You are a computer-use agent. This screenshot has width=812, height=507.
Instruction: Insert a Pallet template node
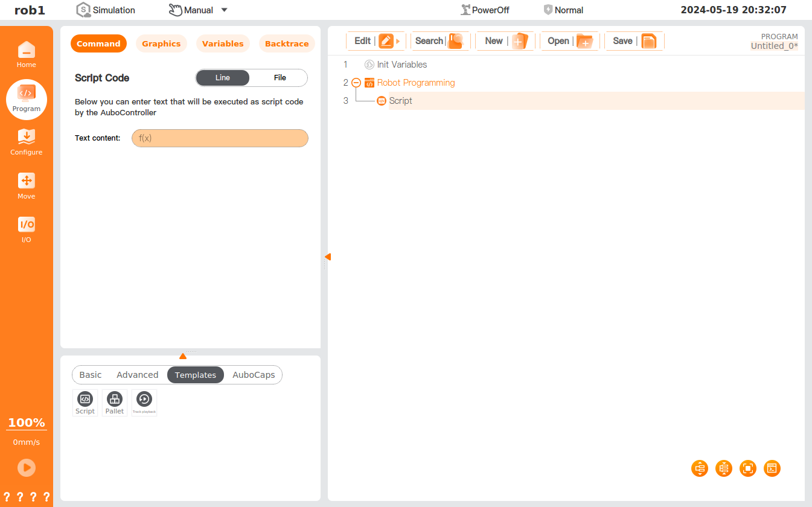point(115,403)
